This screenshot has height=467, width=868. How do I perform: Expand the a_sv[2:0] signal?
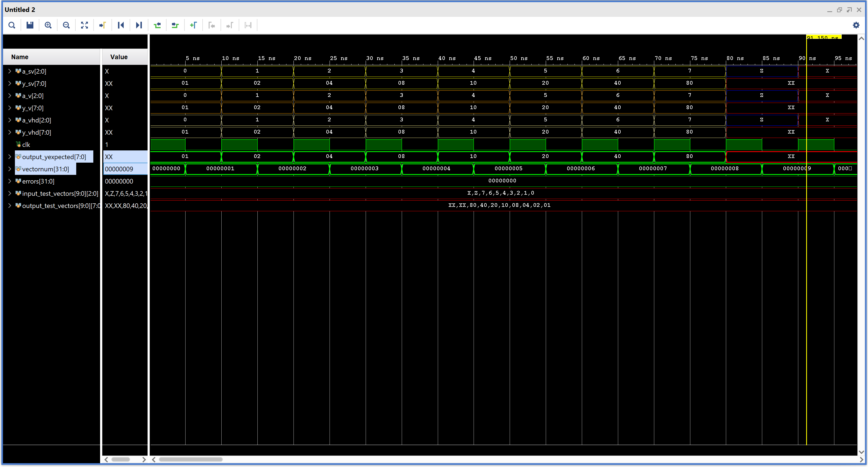[x=10, y=71]
